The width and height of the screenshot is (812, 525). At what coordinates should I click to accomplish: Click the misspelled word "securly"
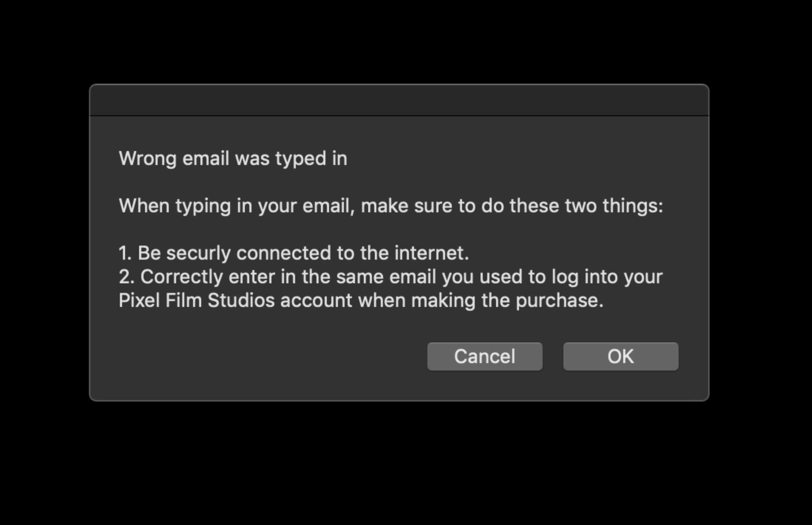coord(198,253)
